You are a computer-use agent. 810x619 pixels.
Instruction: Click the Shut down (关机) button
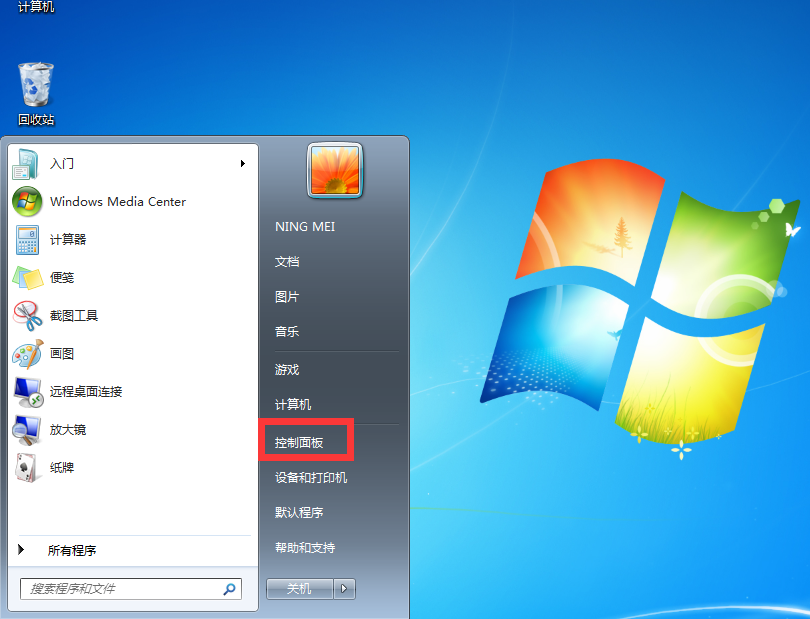pyautogui.click(x=299, y=589)
